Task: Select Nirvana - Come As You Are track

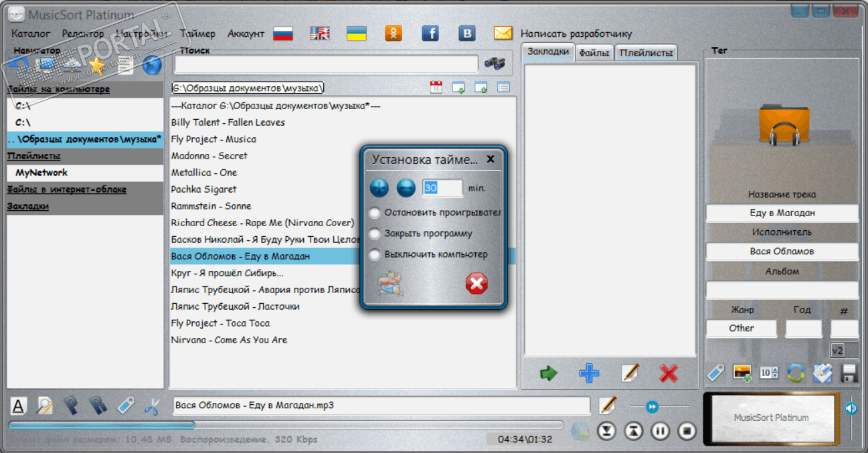Action: pos(229,340)
